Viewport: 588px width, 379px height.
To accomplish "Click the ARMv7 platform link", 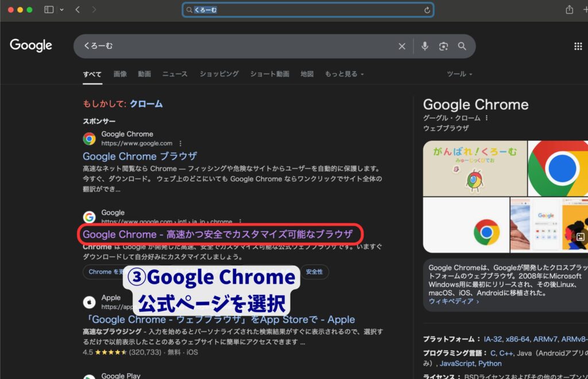I will [x=546, y=339].
